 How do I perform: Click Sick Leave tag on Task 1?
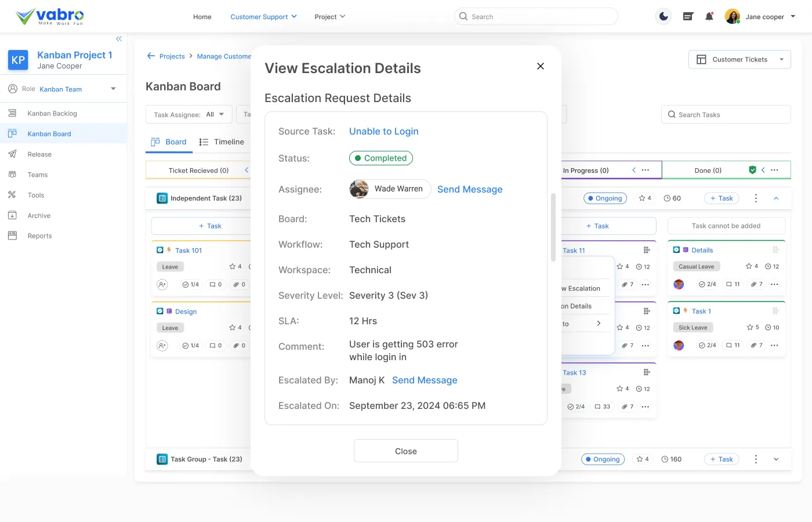tap(693, 327)
